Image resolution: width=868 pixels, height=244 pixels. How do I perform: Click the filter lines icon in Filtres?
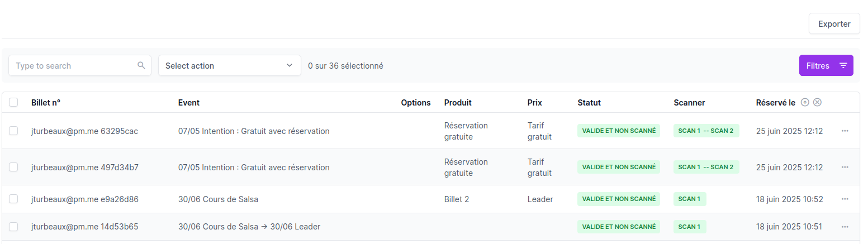click(843, 65)
